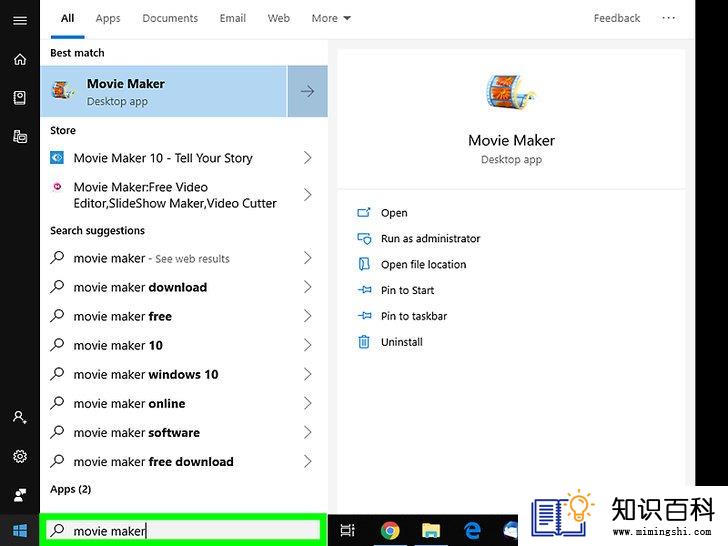Click the Uninstall trash icon
728x546 pixels.
click(364, 342)
